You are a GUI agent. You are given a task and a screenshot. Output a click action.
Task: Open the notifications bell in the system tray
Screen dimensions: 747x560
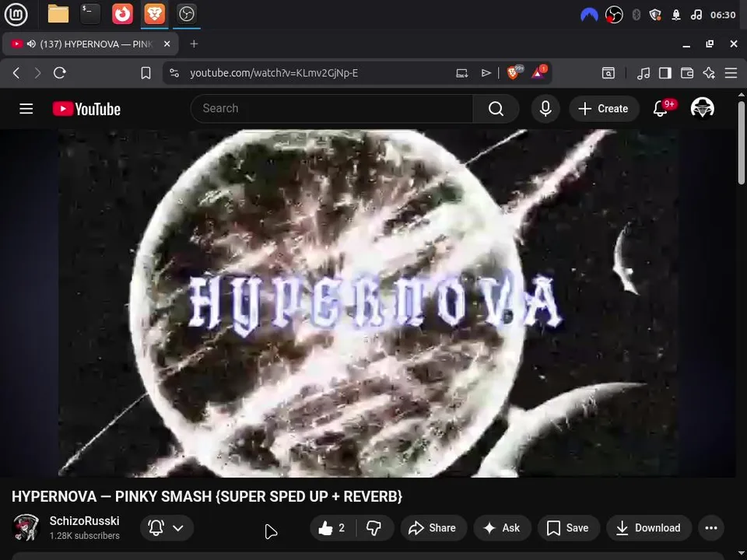point(675,15)
